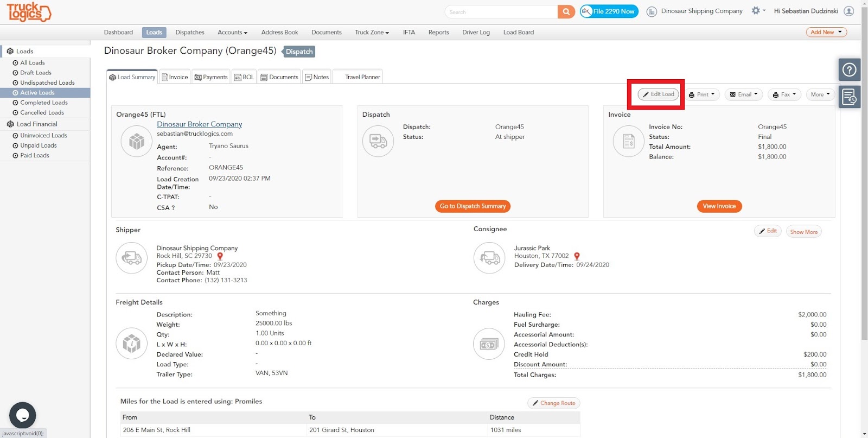Go to Dashboard in the navigation bar
This screenshot has height=438, width=868.
pyautogui.click(x=118, y=33)
